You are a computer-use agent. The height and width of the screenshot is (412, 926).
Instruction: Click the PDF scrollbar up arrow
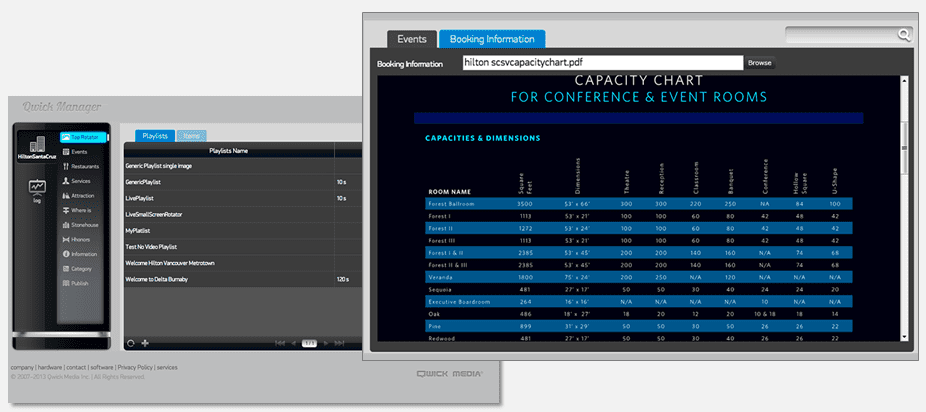coord(904,80)
